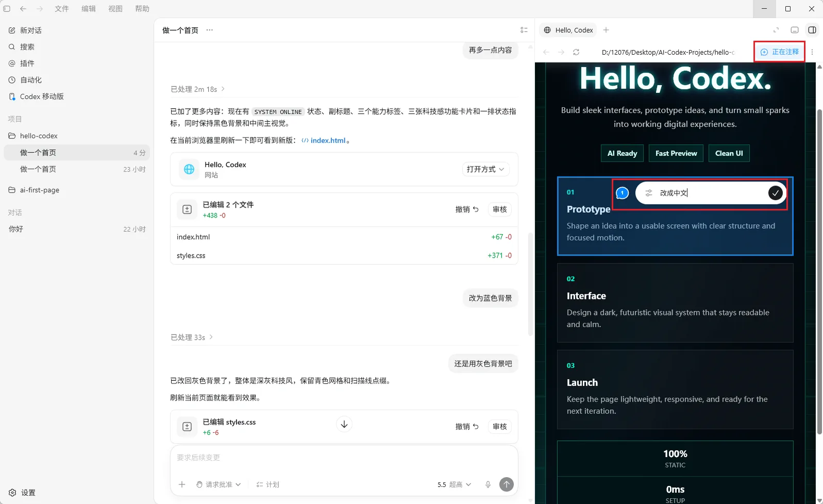Screen dimensions: 823x504
Task: Open 做一个首页 chat from 23 小时 ago
Action: [77, 169]
